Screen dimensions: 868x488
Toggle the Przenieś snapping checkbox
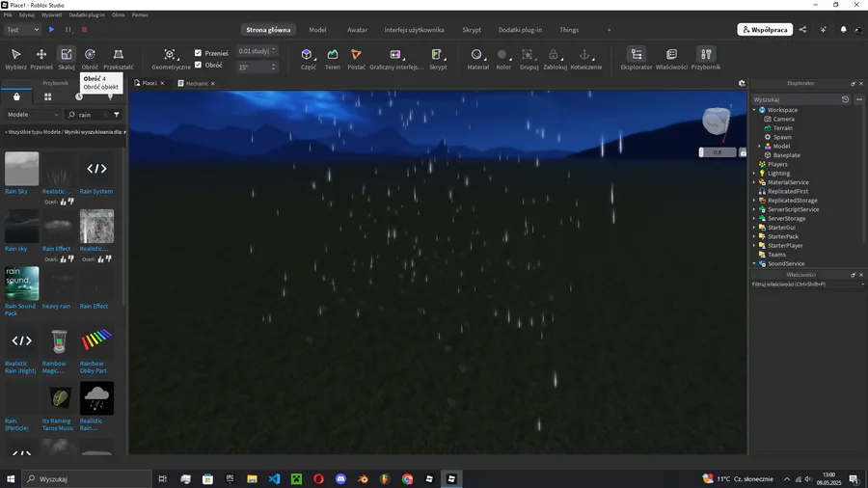(198, 53)
